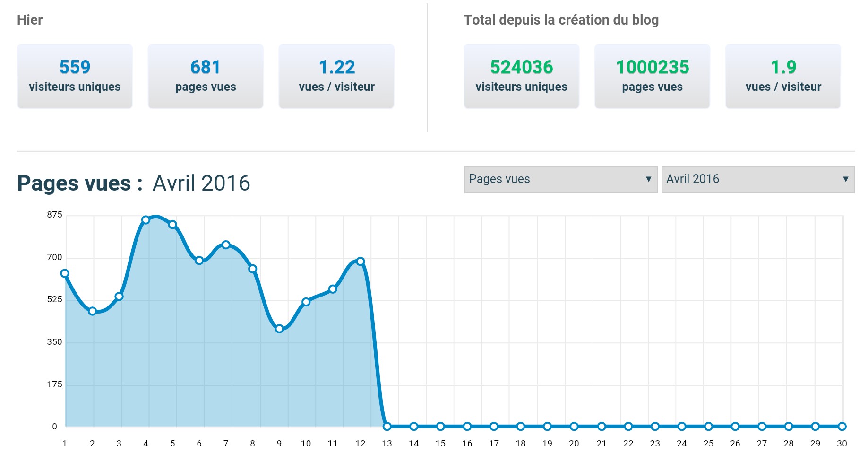Select the zero data point for day 25

coord(708,427)
